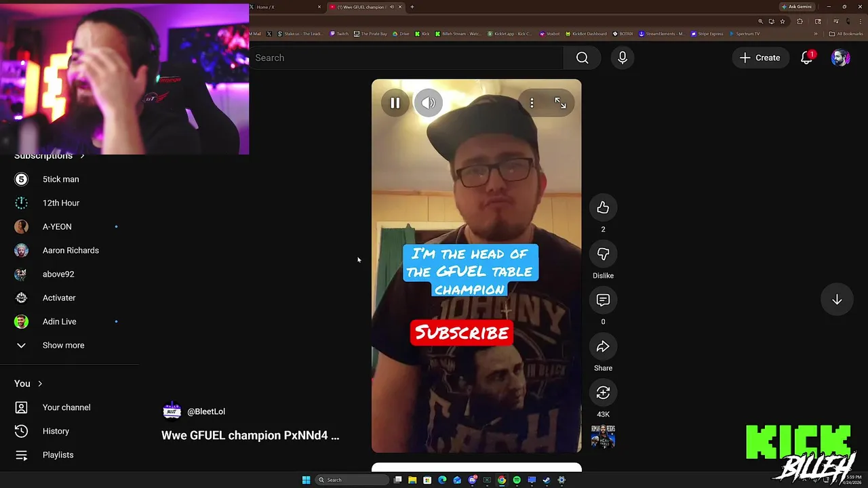Open the Short's three-dot more menu
868x488 pixels.
[532, 103]
